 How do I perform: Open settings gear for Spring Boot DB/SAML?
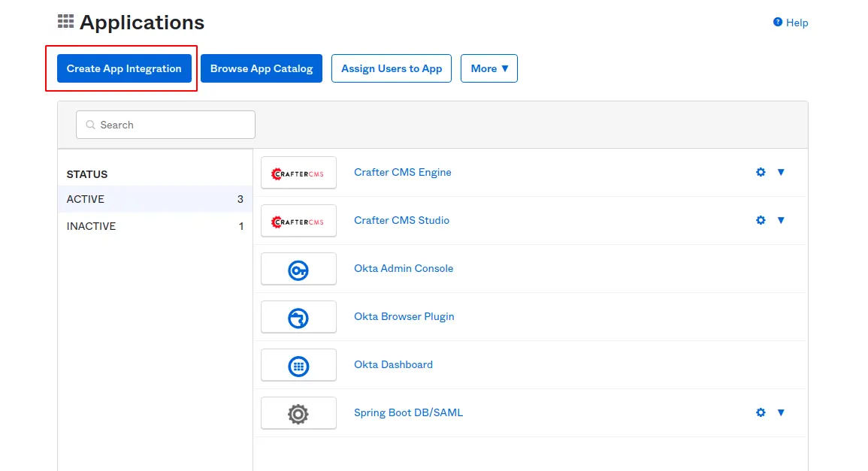pyautogui.click(x=761, y=412)
